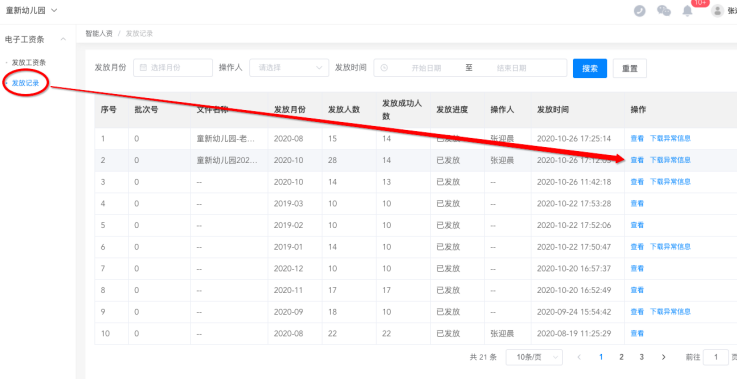Click 2020-10-26 17:25:14 timestamp cell

click(573, 138)
